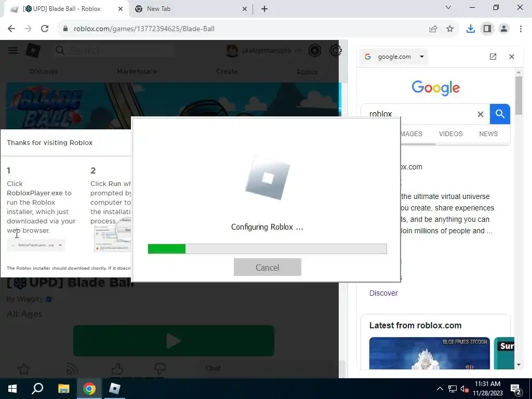Reload the Blade Ball page
The height and width of the screenshot is (399, 532).
pyautogui.click(x=45, y=29)
